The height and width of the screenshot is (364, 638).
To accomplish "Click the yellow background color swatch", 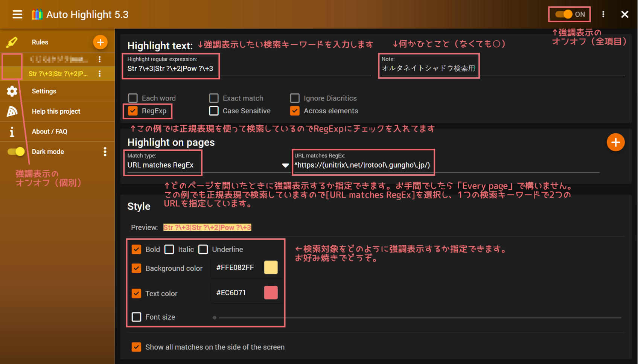I will (271, 268).
